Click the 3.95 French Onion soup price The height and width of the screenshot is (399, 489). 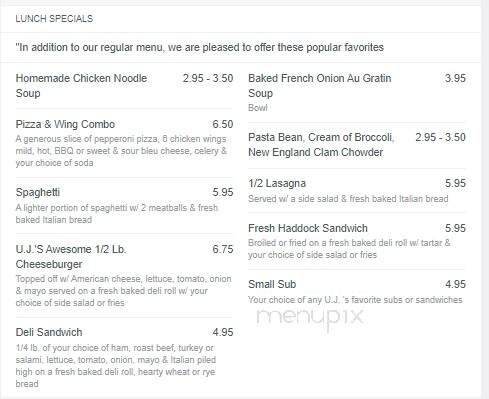click(455, 78)
